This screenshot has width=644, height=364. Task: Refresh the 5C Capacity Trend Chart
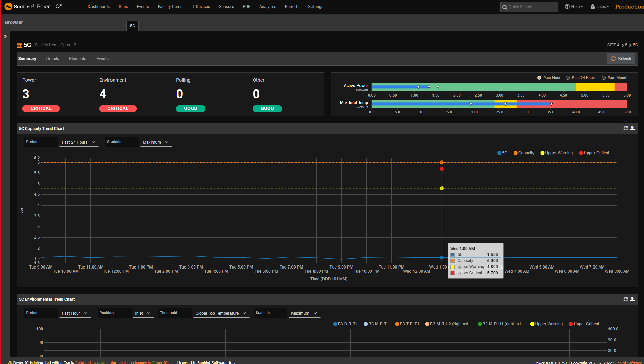point(625,128)
